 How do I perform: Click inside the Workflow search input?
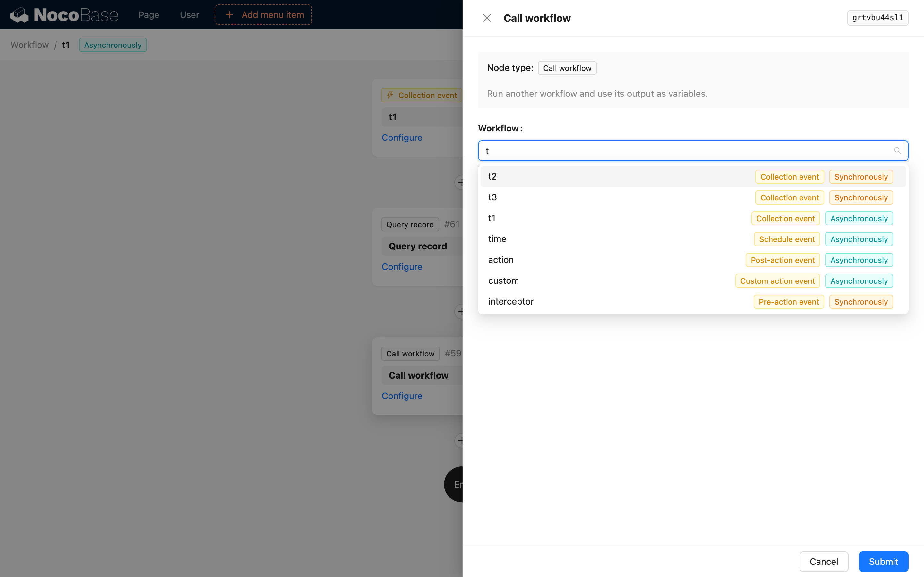tap(649, 150)
